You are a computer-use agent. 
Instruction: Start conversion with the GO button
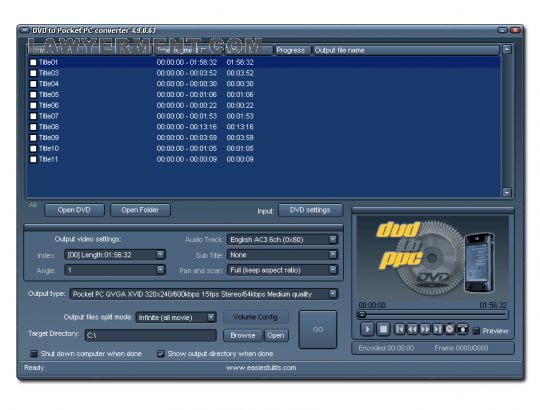point(318,329)
